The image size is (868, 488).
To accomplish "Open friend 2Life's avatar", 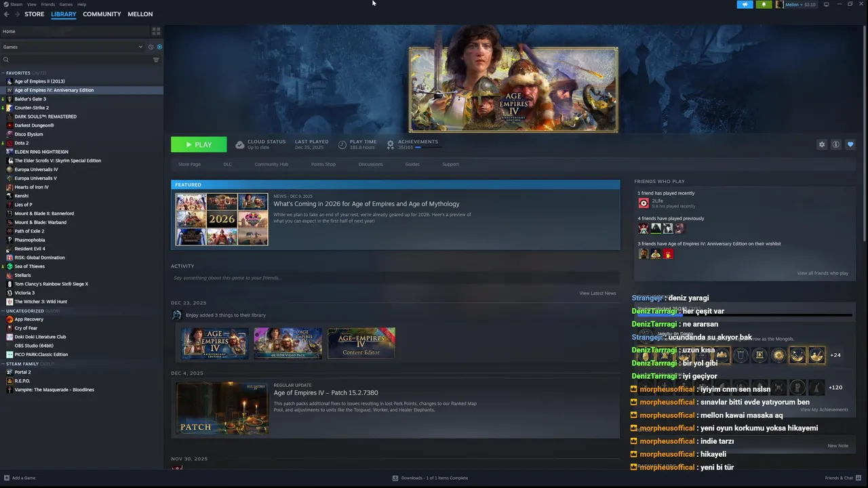I will click(644, 203).
